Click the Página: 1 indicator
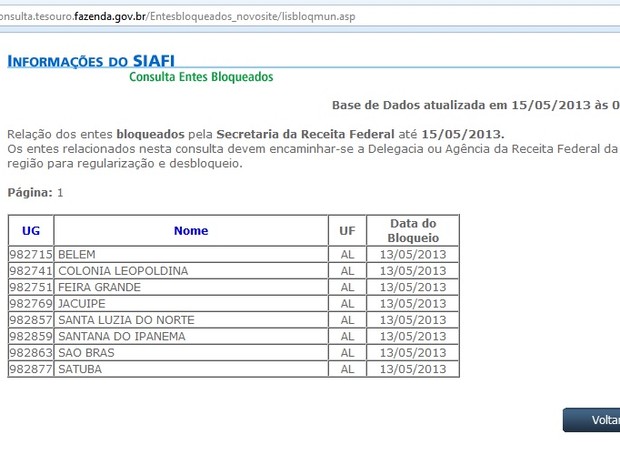 tap(35, 193)
